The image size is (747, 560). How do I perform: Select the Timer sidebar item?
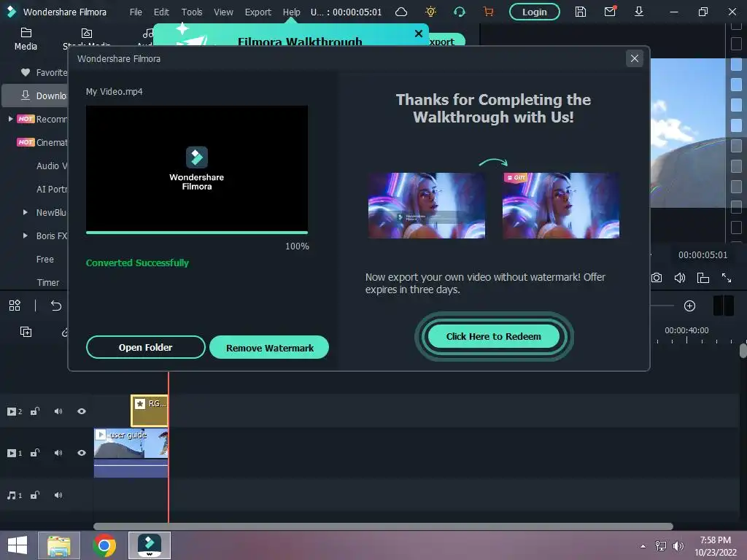click(x=47, y=282)
